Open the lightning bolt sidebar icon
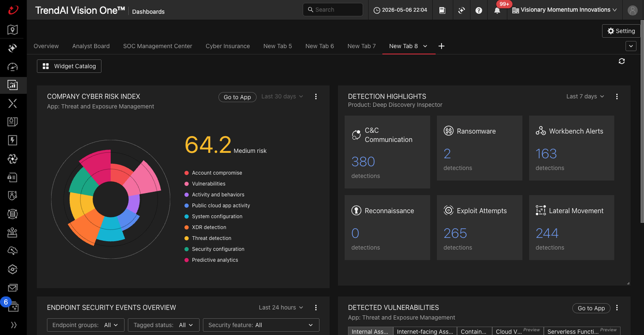The height and width of the screenshot is (335, 644). pyautogui.click(x=13, y=140)
